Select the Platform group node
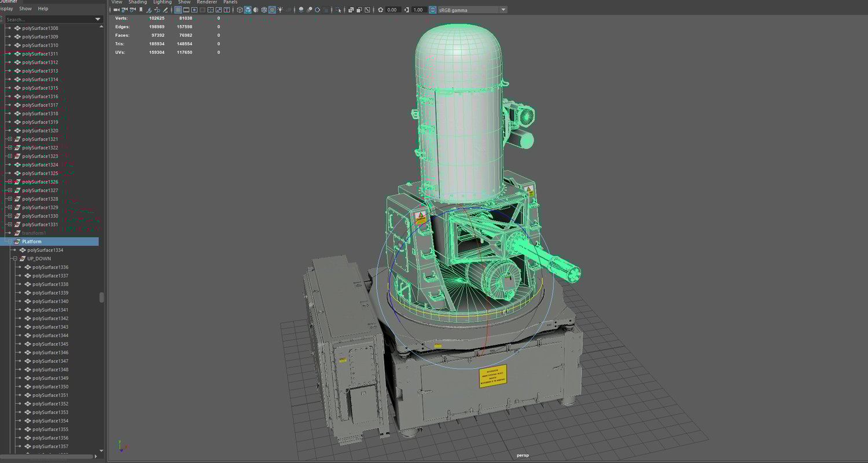 point(32,242)
